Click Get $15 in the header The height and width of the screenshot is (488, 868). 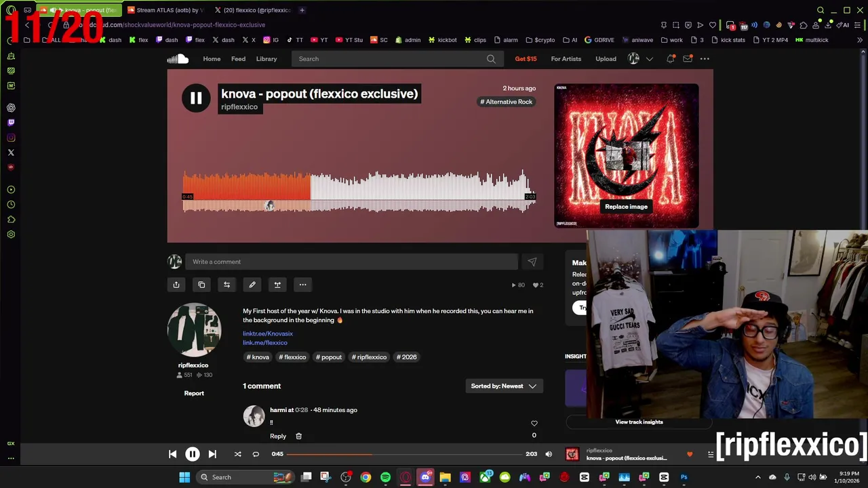[526, 59]
